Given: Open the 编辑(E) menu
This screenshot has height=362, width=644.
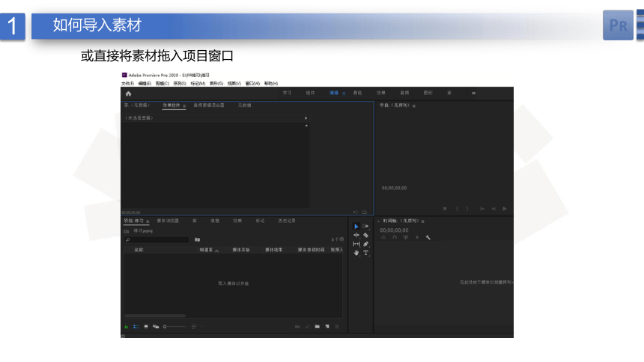Looking at the screenshot, I should pos(145,83).
